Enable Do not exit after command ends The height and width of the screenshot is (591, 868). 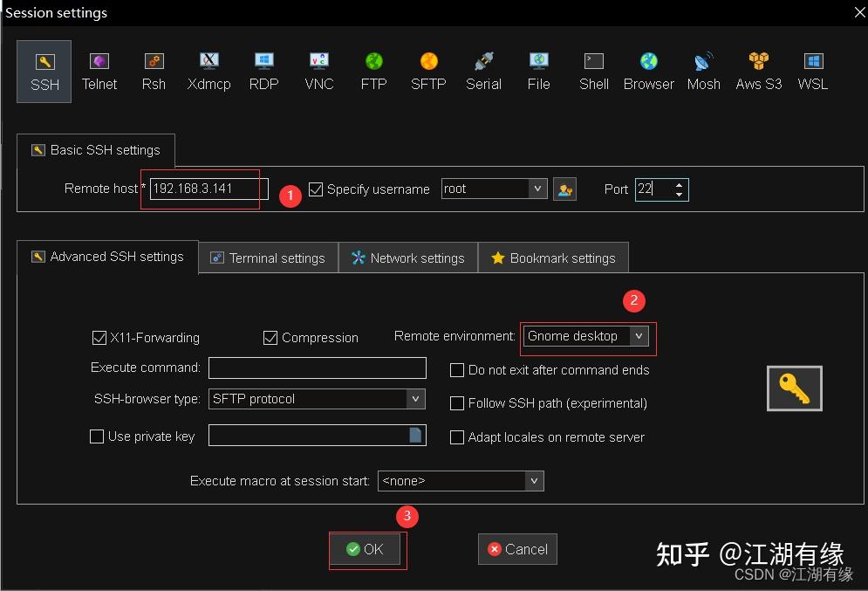[x=457, y=370]
